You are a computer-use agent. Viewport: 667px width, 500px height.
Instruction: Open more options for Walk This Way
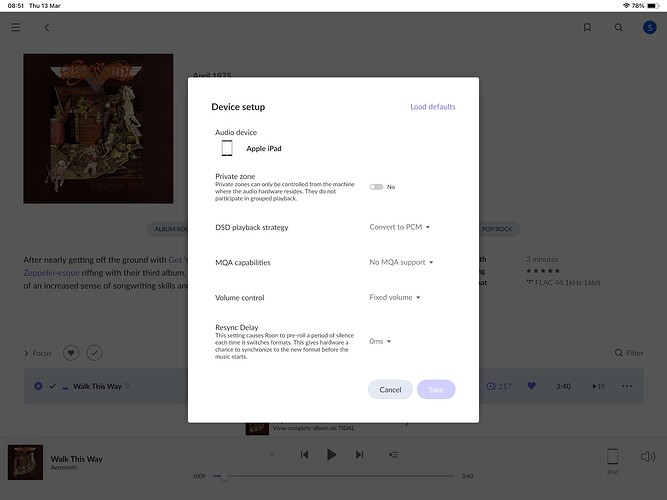(627, 386)
